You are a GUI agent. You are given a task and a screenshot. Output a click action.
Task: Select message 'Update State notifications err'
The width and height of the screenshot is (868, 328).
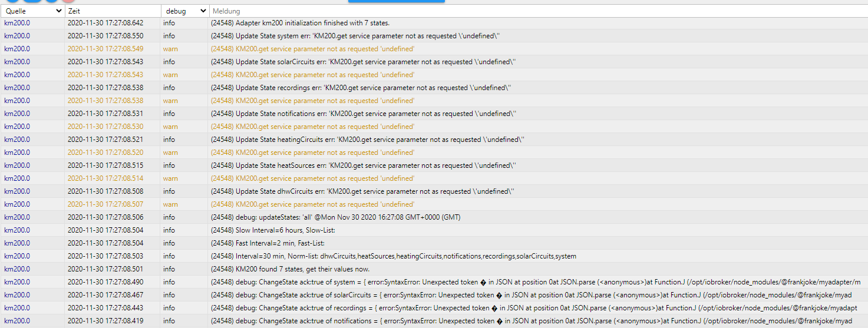click(363, 114)
